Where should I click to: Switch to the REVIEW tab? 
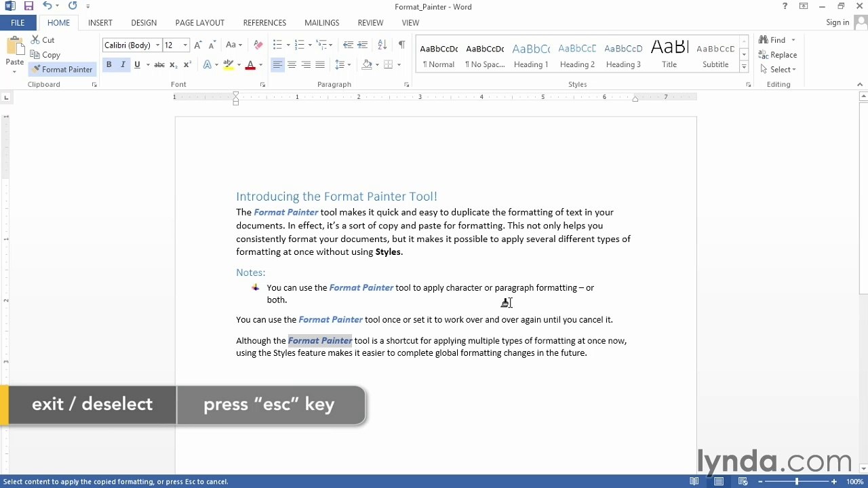370,22
